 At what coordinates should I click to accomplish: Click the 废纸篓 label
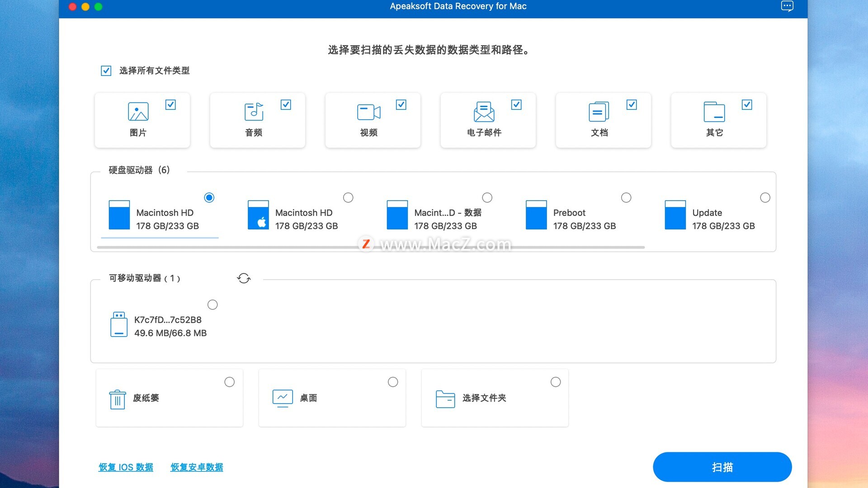pos(146,398)
